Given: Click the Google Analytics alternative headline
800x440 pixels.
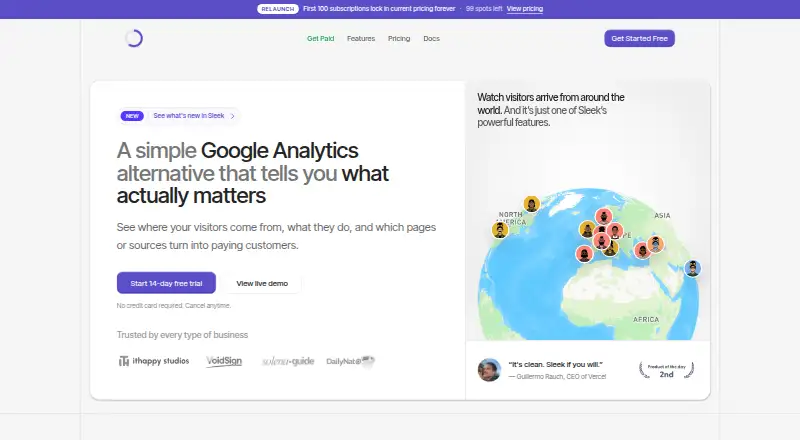Looking at the screenshot, I should point(253,173).
